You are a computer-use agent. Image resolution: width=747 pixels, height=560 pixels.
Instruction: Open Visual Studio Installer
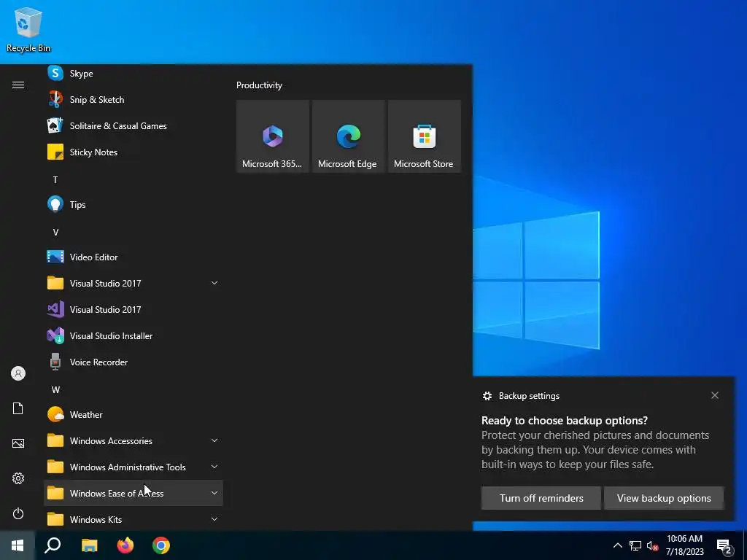[133, 335]
